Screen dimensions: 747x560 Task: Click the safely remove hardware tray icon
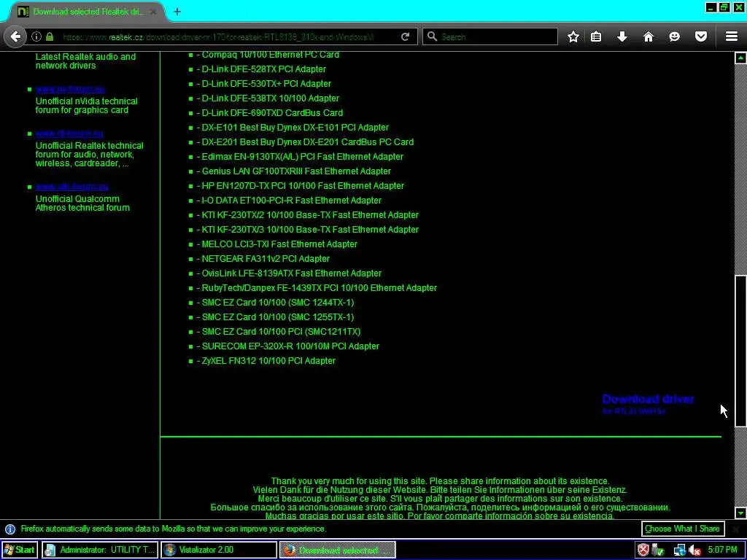(x=659, y=550)
